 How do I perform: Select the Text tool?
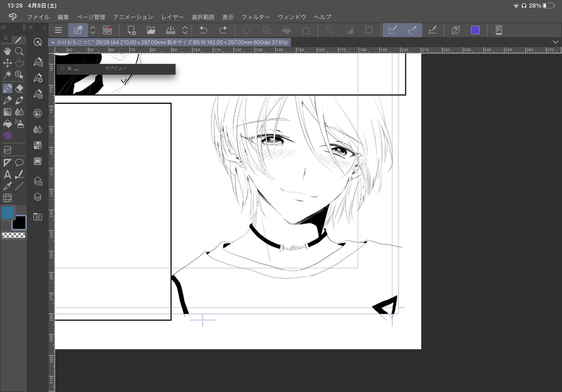coord(7,175)
